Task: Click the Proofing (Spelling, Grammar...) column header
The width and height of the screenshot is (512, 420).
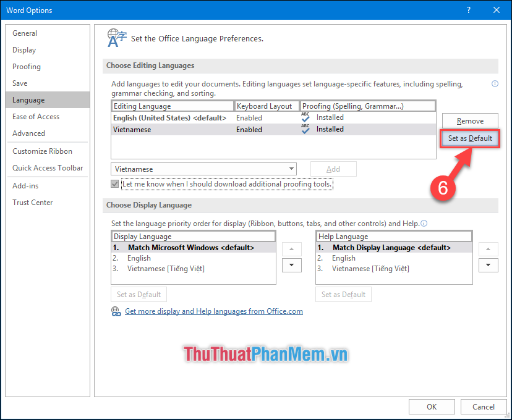Action: pos(368,106)
